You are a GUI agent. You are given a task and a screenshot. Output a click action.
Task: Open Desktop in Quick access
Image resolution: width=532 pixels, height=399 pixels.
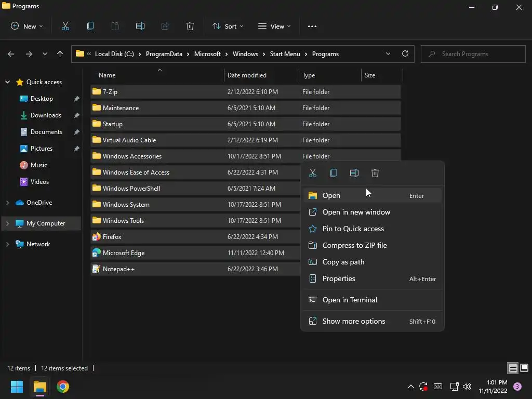42,99
